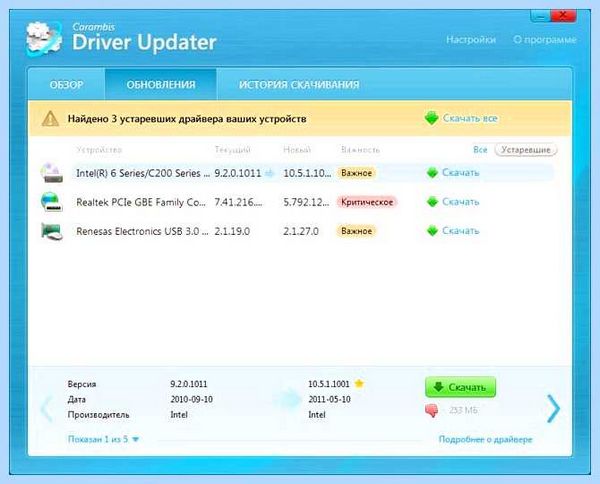Viewport: 600px width, 484px height.
Task: Sort by the Текущий column header
Action: (x=233, y=150)
